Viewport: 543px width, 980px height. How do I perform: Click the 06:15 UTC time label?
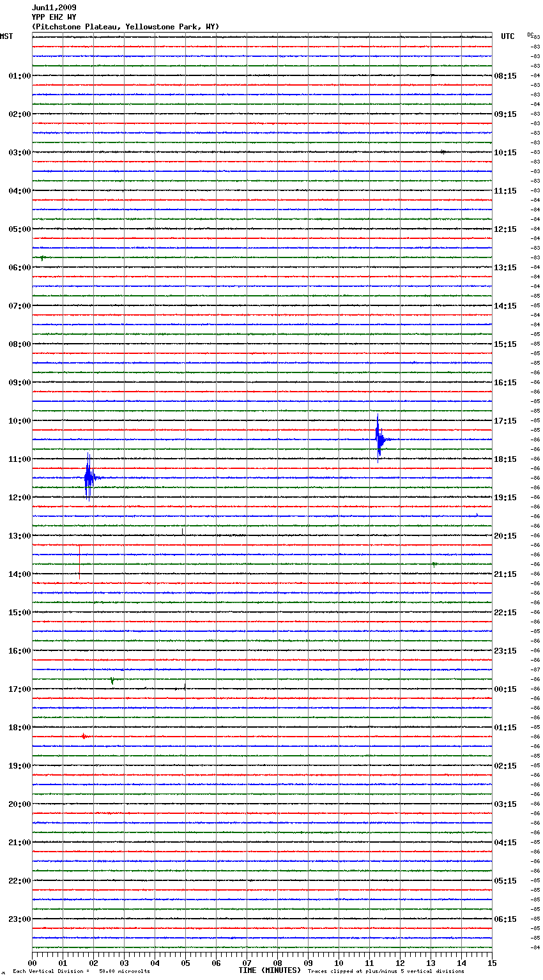505,919
